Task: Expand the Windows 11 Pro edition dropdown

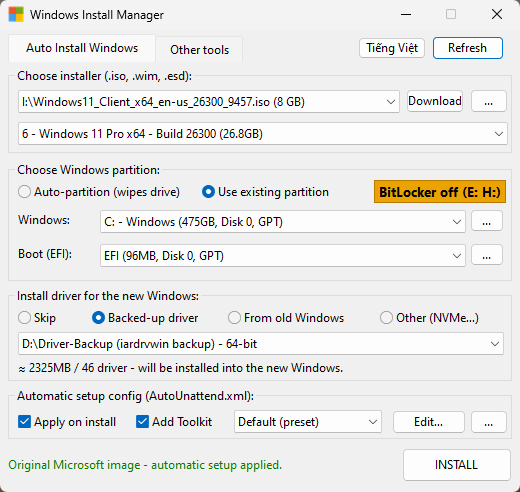Action: coord(263,134)
